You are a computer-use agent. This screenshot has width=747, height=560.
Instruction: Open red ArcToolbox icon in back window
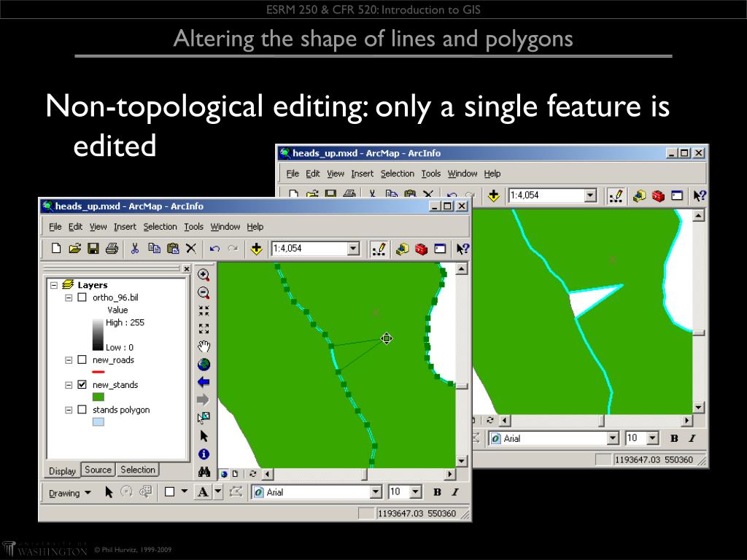[x=659, y=195]
